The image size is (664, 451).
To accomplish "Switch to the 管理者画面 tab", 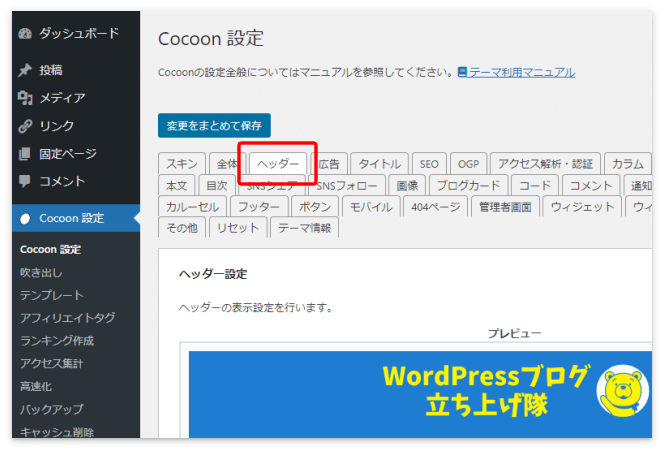I will [x=505, y=207].
